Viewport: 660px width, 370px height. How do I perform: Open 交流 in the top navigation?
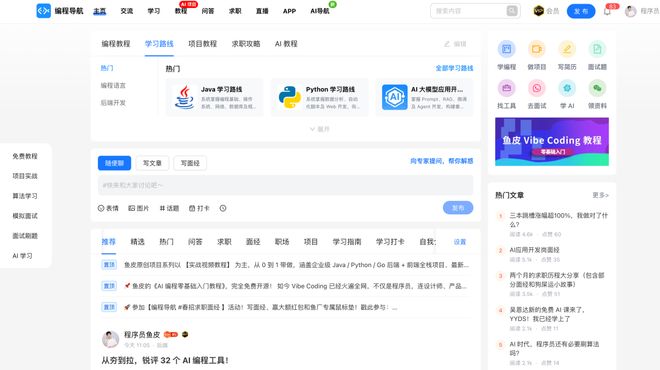pos(127,11)
